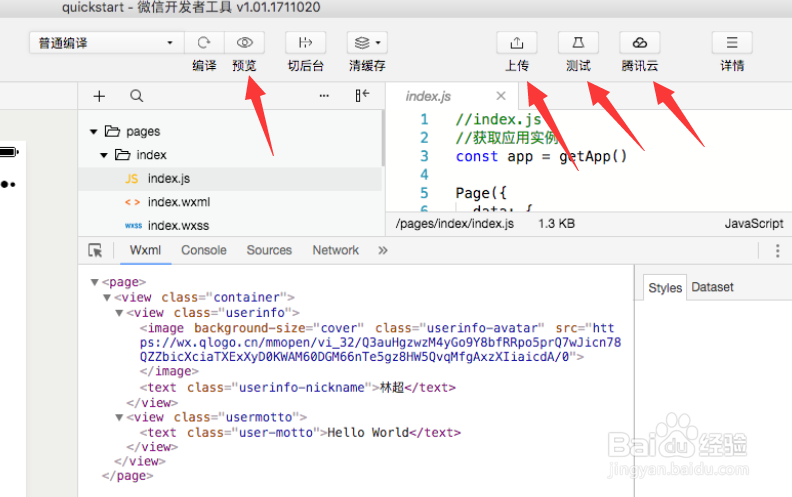This screenshot has height=497, width=792.
Task: Open the 清缓存 clear cache dropdown
Action: [367, 43]
